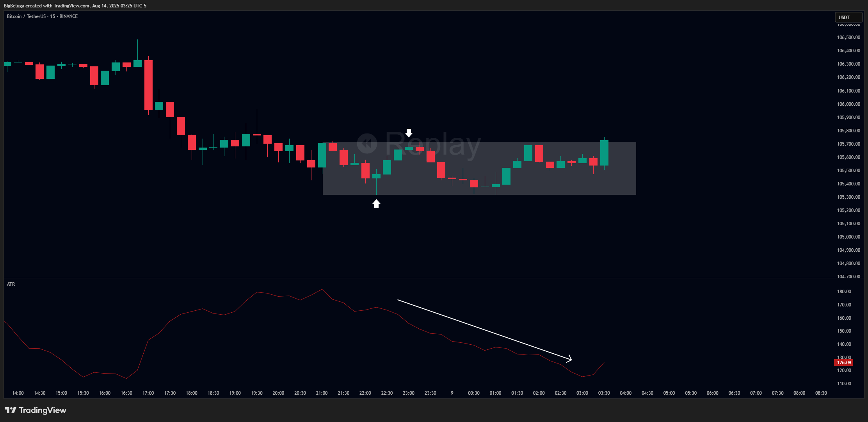Click the 22:30 time axis label
The image size is (868, 422).
point(387,393)
